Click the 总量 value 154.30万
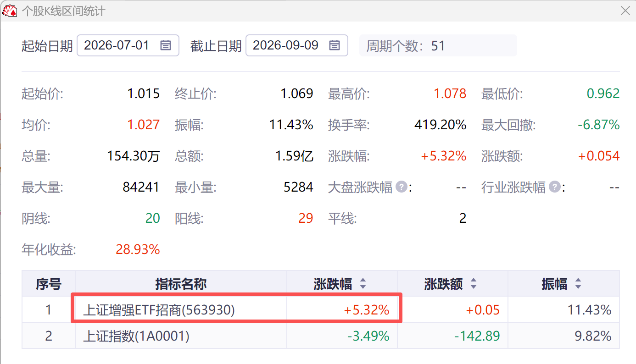This screenshot has height=364, width=636. pos(134,156)
